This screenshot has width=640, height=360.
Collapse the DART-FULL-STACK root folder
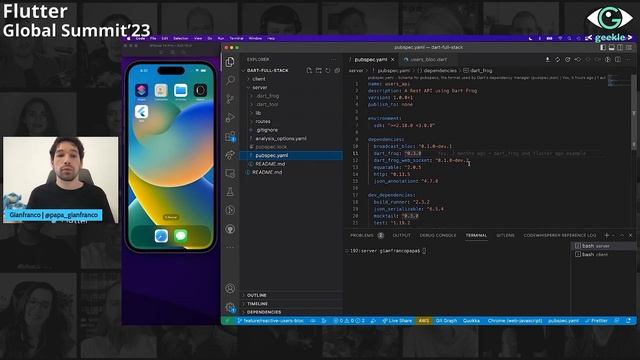click(x=267, y=71)
